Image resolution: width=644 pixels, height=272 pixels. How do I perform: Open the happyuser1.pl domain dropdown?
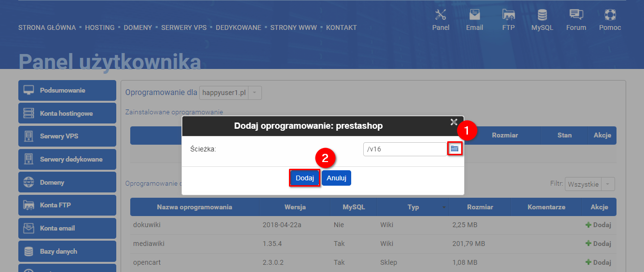[231, 93]
